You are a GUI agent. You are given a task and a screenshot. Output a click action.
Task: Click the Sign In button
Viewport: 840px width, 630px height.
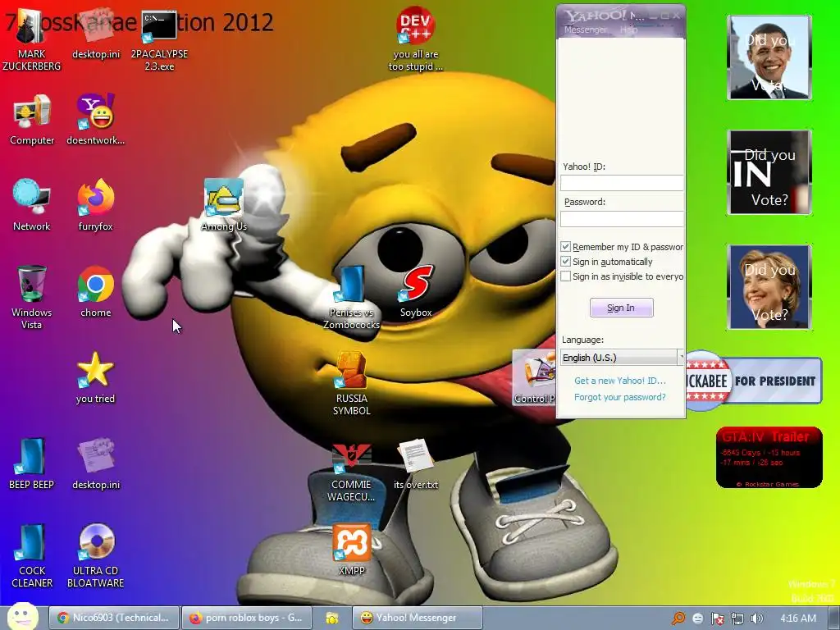pos(622,308)
